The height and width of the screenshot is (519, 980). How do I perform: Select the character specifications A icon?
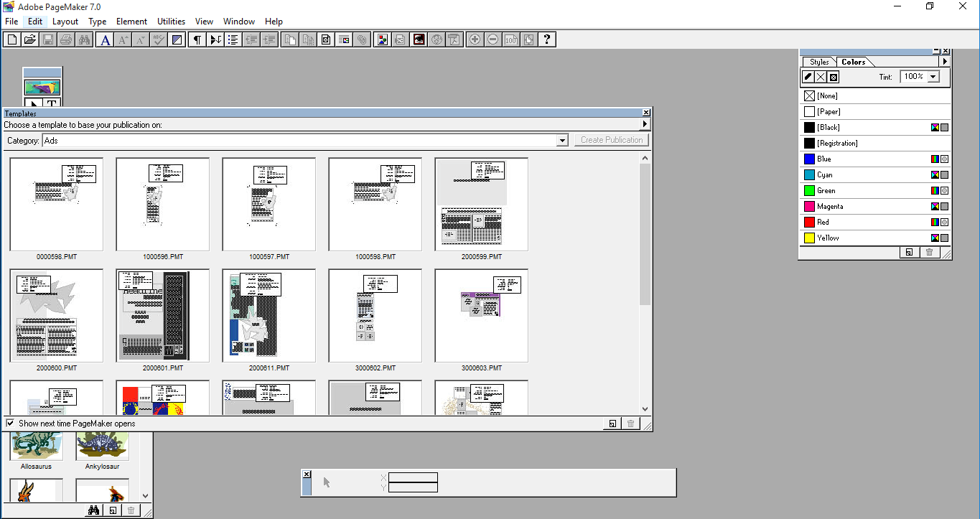pyautogui.click(x=105, y=39)
